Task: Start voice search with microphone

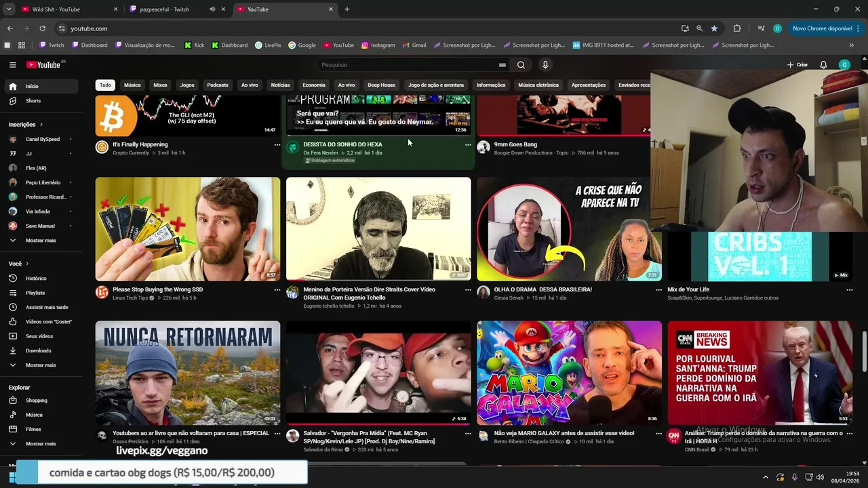Action: click(x=545, y=65)
